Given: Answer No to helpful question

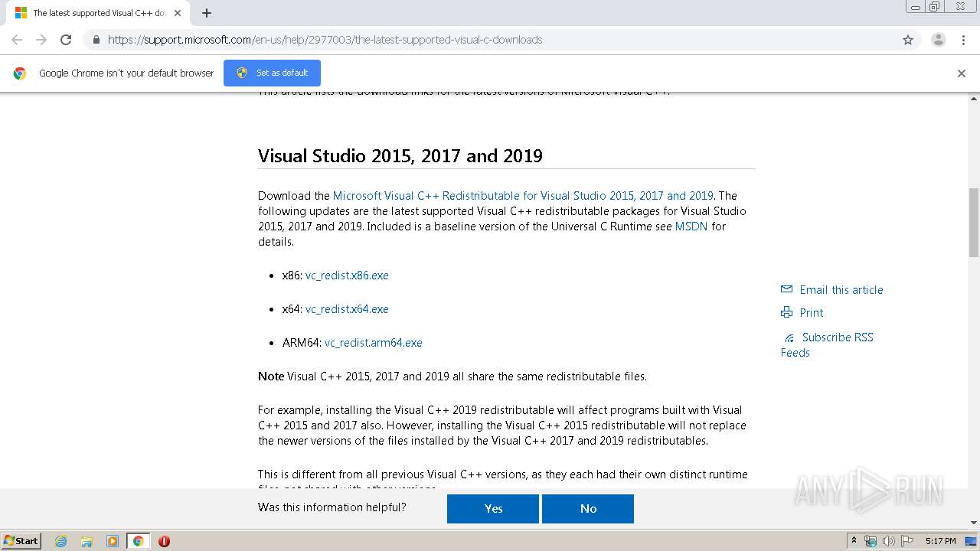Looking at the screenshot, I should tap(588, 509).
